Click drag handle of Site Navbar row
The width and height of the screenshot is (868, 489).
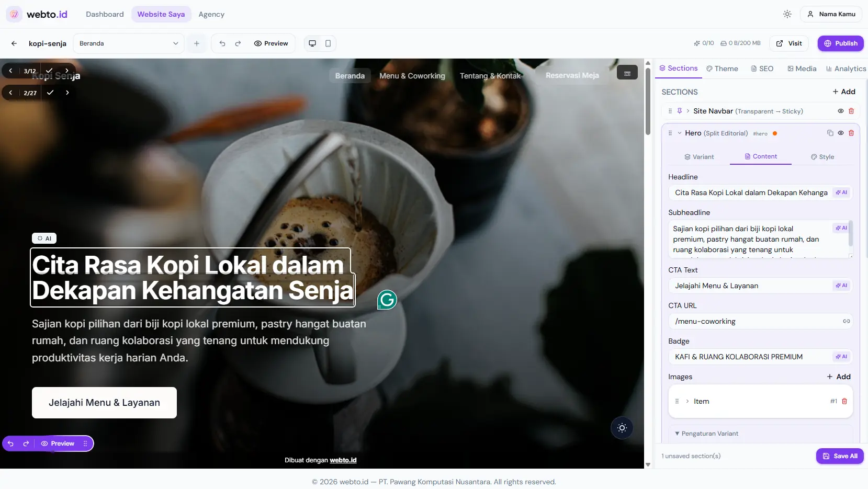(x=670, y=111)
